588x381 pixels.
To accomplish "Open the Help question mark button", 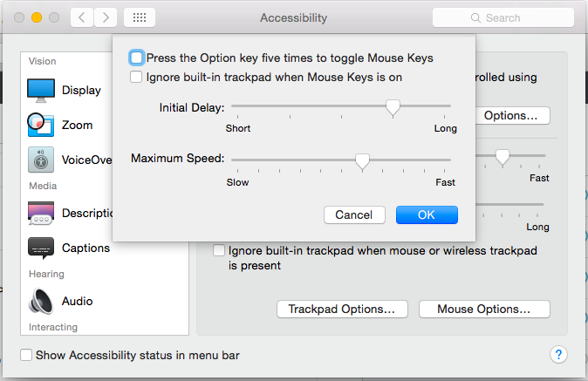I will (559, 355).
